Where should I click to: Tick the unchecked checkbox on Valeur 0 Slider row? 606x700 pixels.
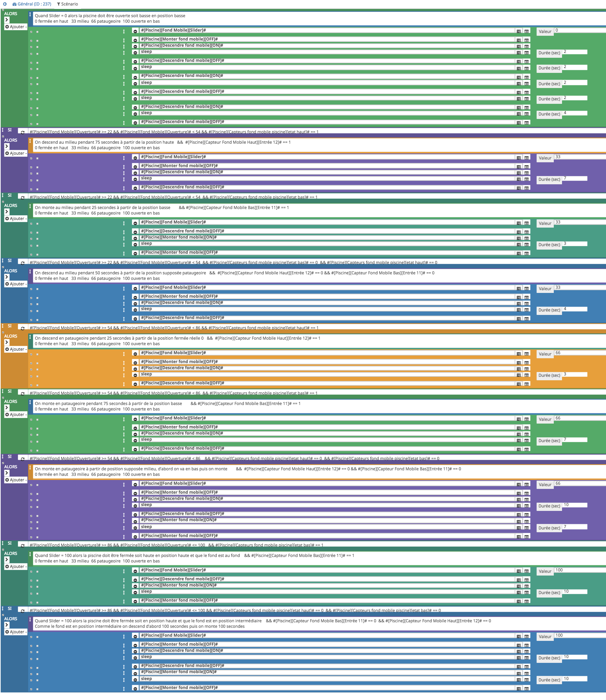point(37,32)
